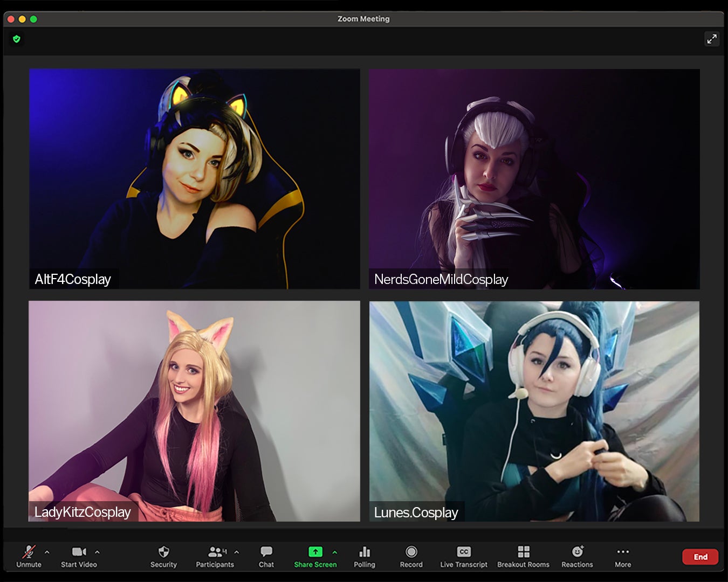Click the green encryption shield icon
Viewport: 728px width, 582px height.
[x=17, y=39]
